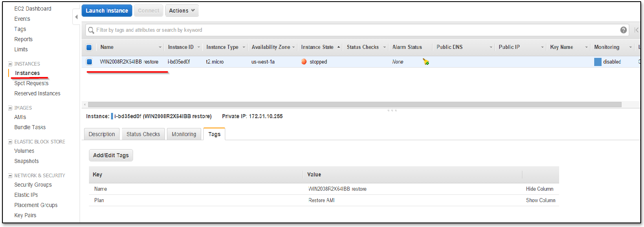Toggle the select-all instances checkbox
Viewport: 644px width, 227px height.
pyautogui.click(x=89, y=47)
